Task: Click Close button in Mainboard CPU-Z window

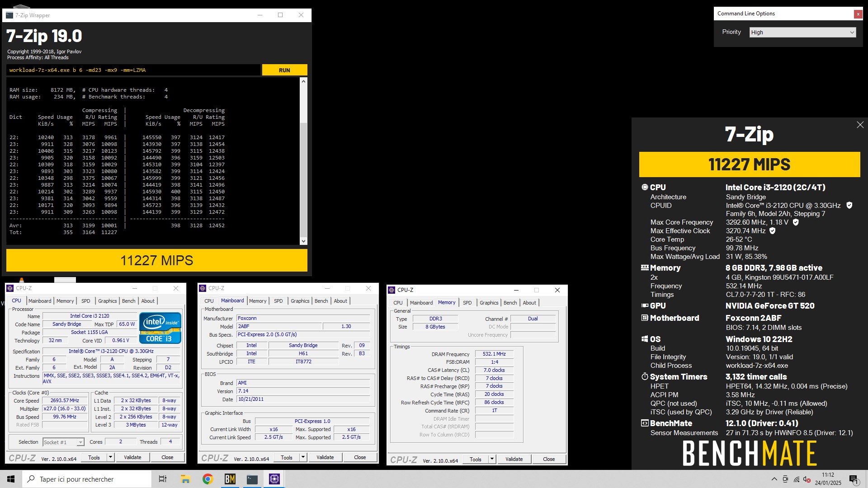Action: (x=360, y=458)
